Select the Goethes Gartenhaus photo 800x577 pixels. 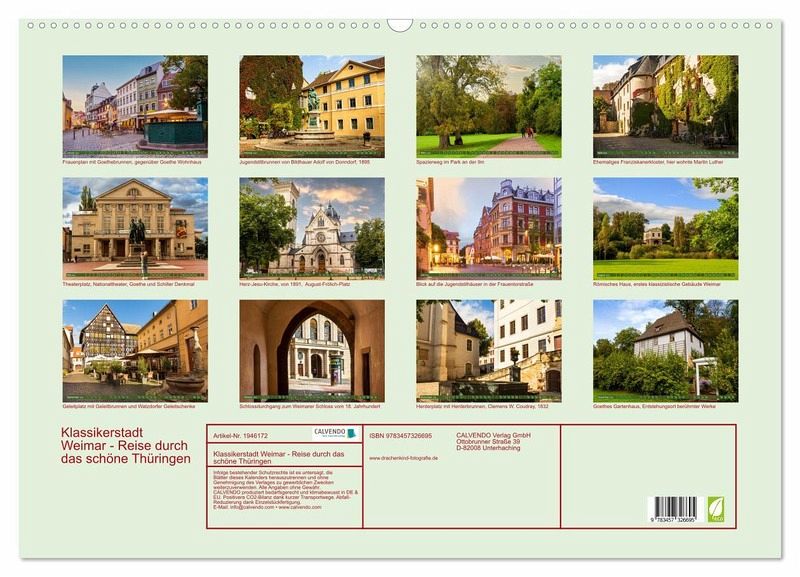(665, 350)
